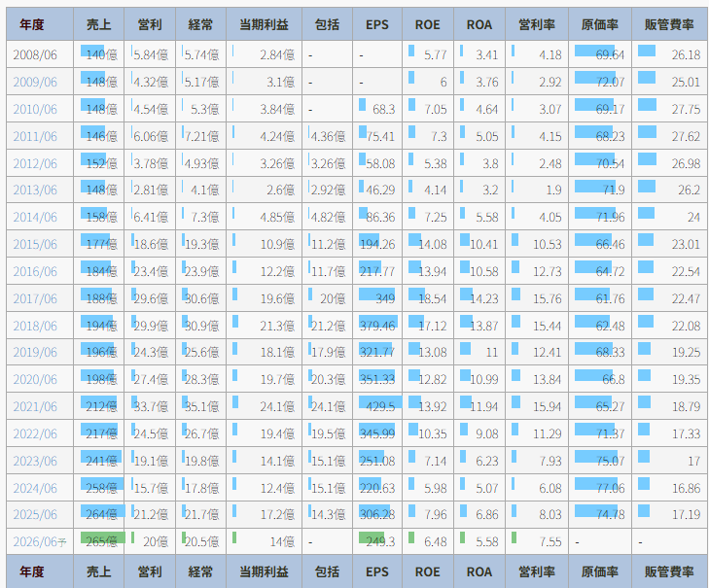709x588 pixels.
Task: Click the 14.23 ROA value for 2017/06
Action: tap(479, 298)
